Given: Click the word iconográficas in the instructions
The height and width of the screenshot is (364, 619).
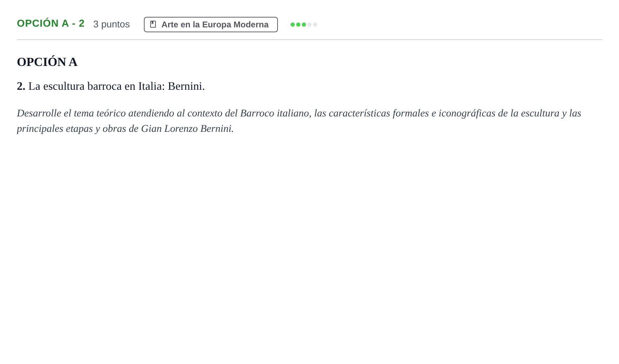Looking at the screenshot, I should (467, 113).
